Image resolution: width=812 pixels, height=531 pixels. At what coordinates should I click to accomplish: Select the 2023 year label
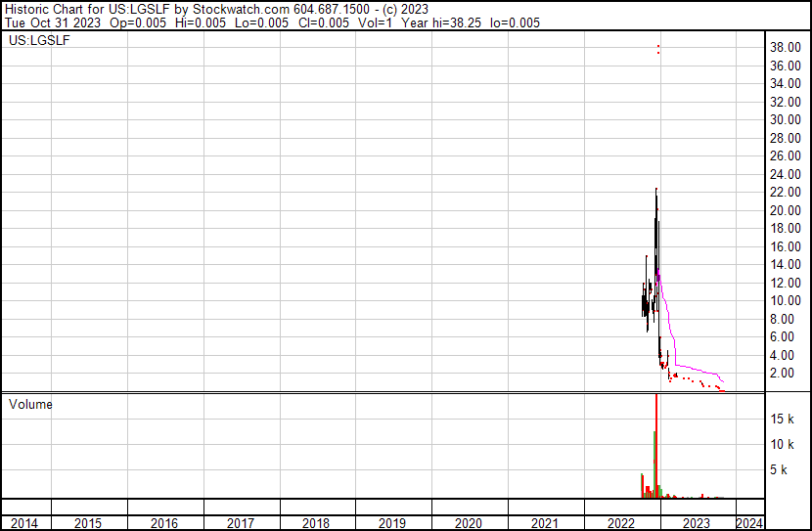tap(696, 523)
